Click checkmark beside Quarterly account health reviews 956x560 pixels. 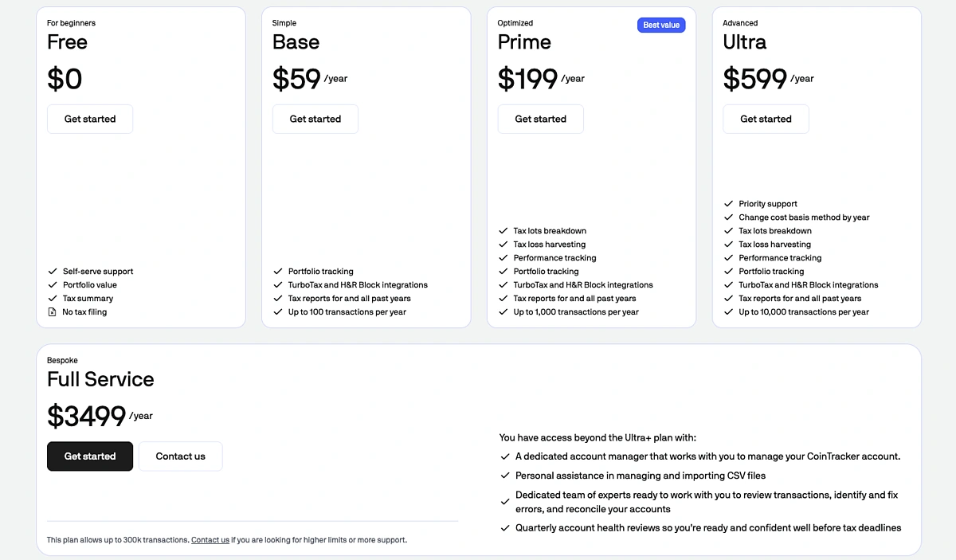tap(504, 527)
